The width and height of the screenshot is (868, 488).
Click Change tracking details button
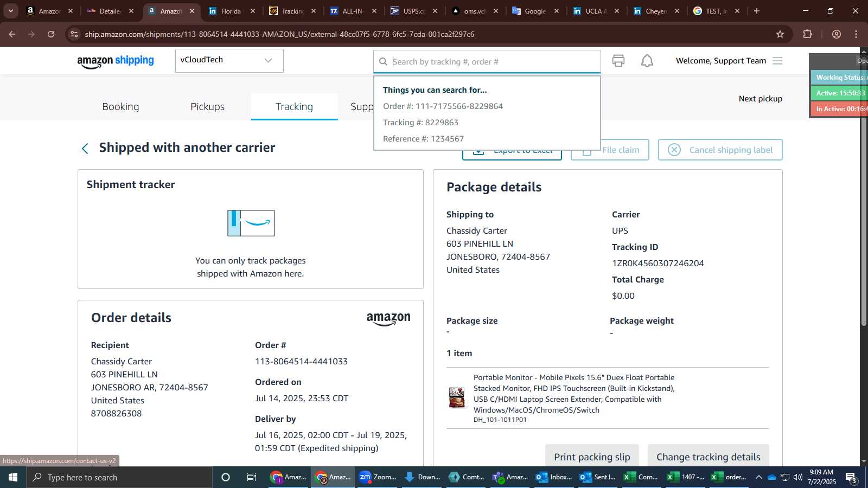[x=708, y=457]
